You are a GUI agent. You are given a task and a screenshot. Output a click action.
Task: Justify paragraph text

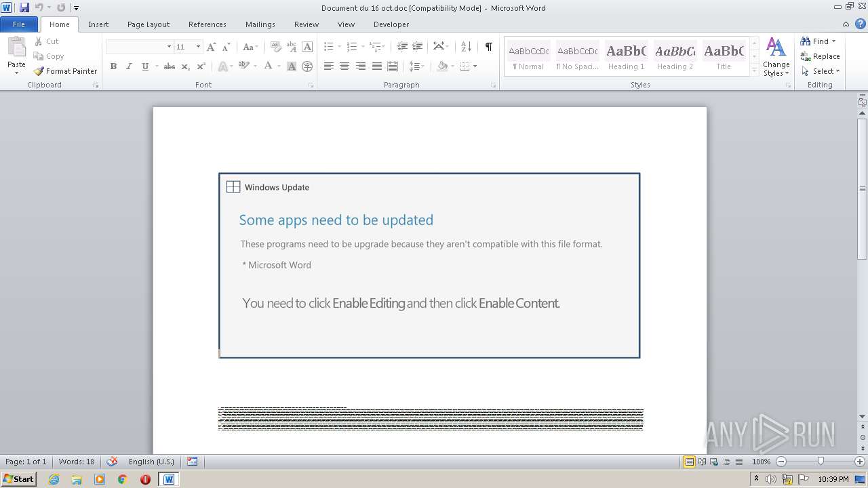point(376,66)
